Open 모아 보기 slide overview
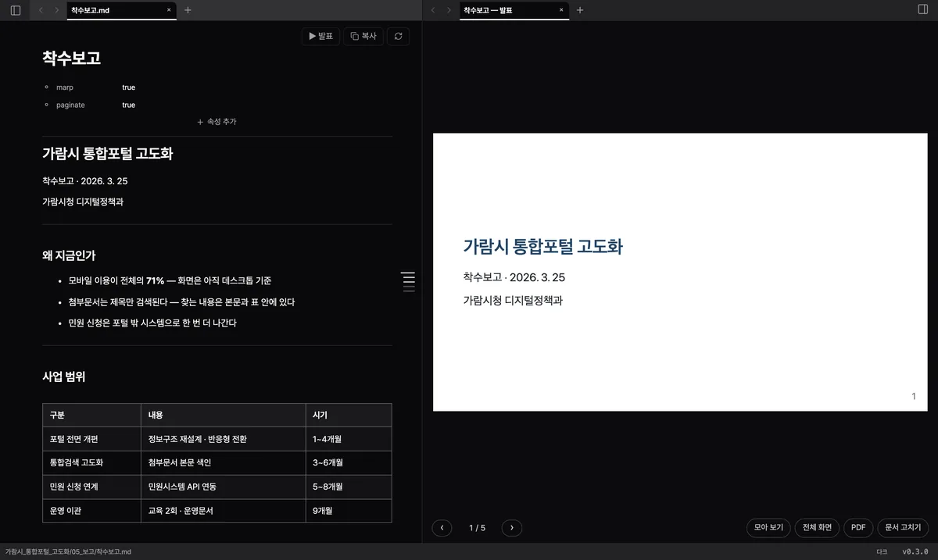This screenshot has height=560, width=938. 768,528
